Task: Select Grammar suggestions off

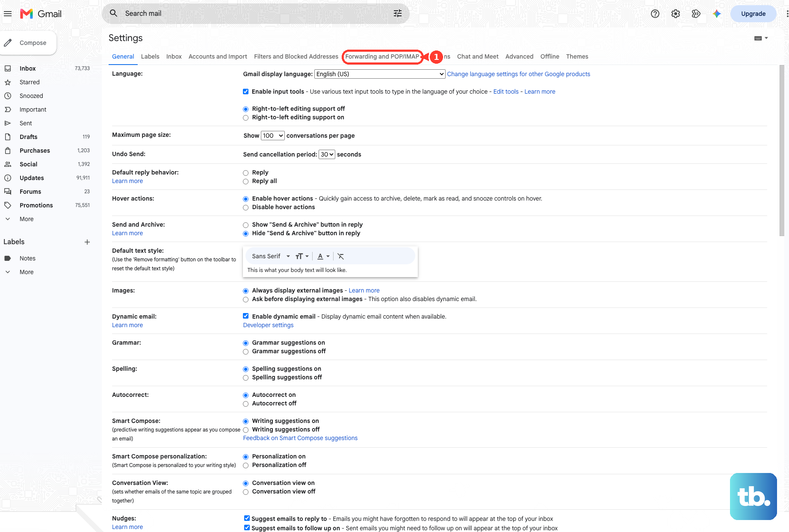Action: [246, 352]
